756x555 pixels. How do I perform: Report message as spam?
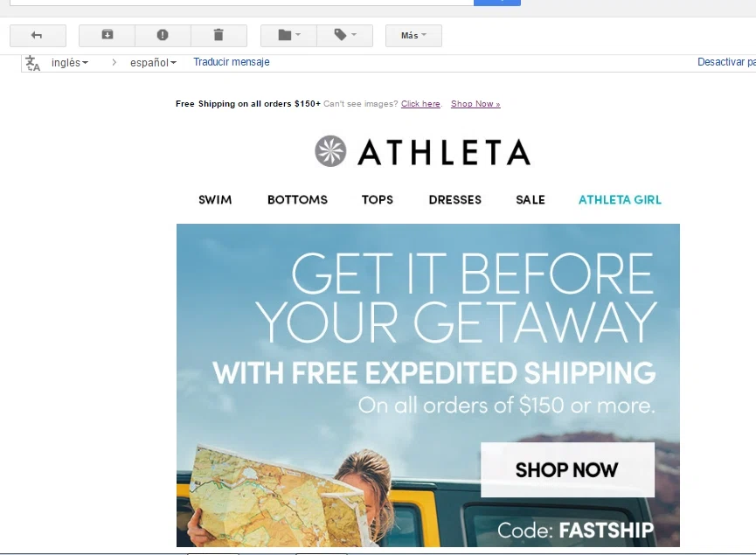(163, 36)
